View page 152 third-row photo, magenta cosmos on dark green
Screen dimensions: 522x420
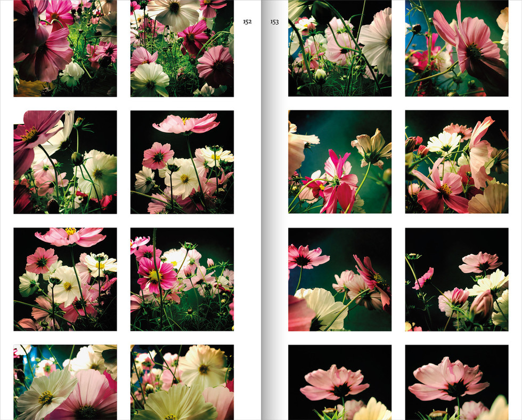[x=182, y=279]
